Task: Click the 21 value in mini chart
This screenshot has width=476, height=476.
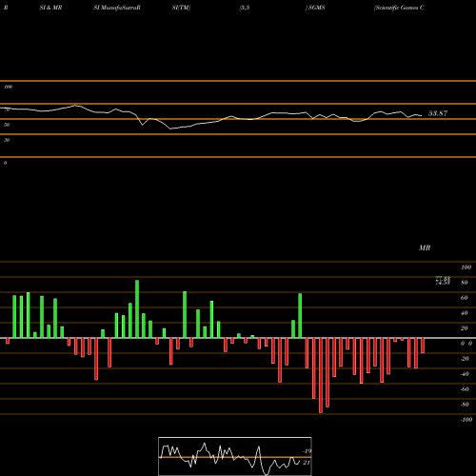Action: (x=307, y=463)
